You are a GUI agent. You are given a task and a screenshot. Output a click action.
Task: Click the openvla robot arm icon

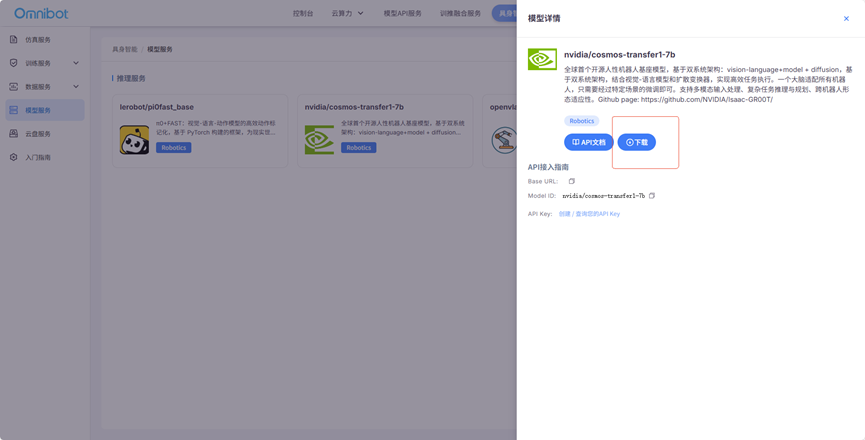click(504, 140)
